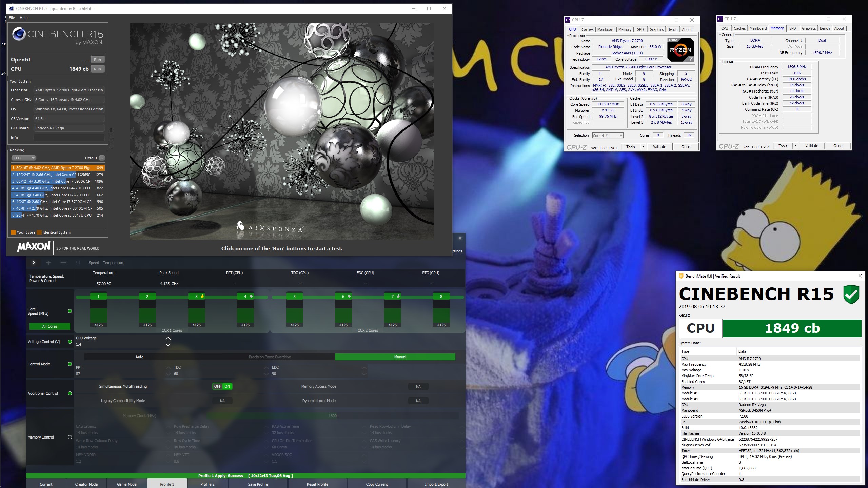Click the All Cores button

(x=50, y=326)
